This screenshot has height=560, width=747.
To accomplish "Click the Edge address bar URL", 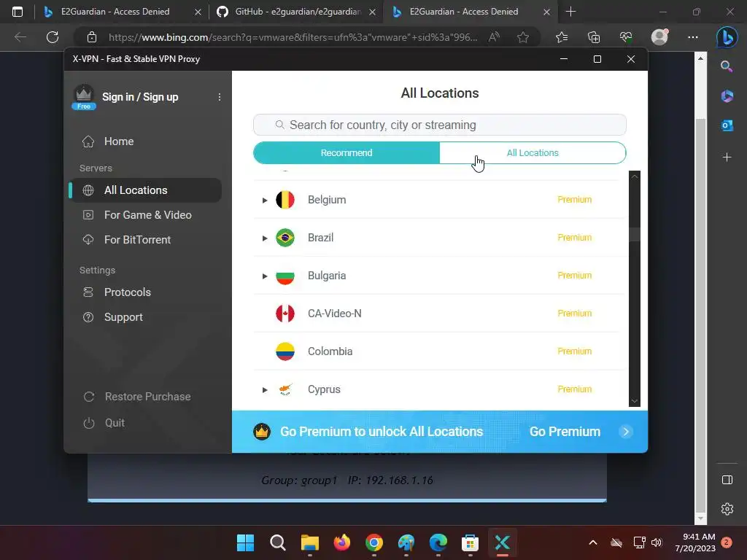I will 293,37.
